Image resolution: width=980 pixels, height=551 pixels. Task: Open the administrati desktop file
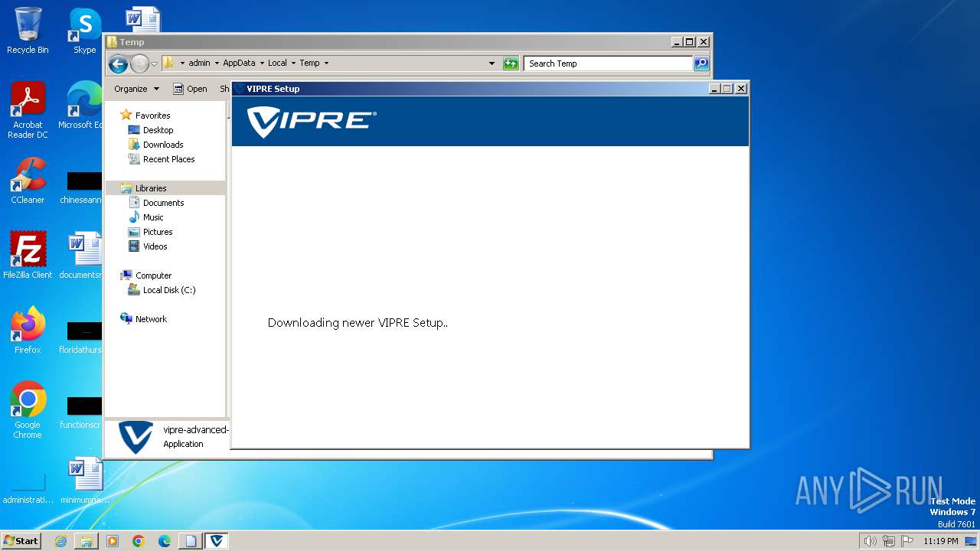[28, 488]
